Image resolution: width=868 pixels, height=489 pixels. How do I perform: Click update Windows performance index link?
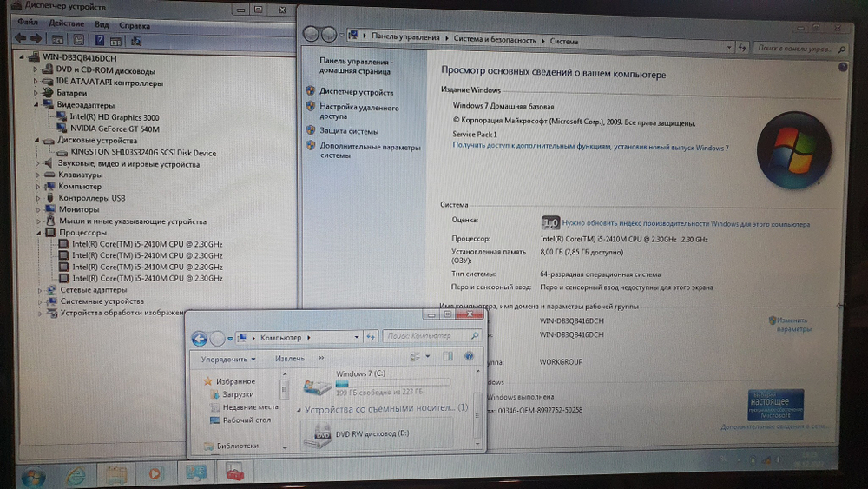[x=686, y=224]
